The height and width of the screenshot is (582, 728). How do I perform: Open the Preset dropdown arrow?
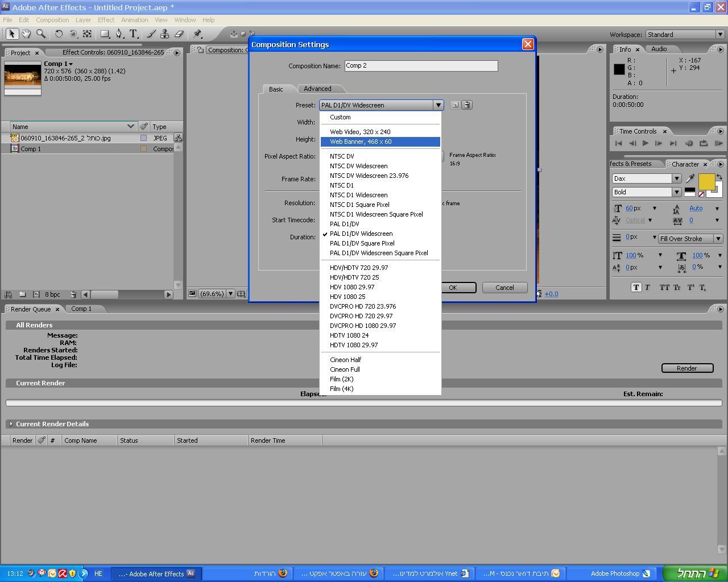[438, 105]
